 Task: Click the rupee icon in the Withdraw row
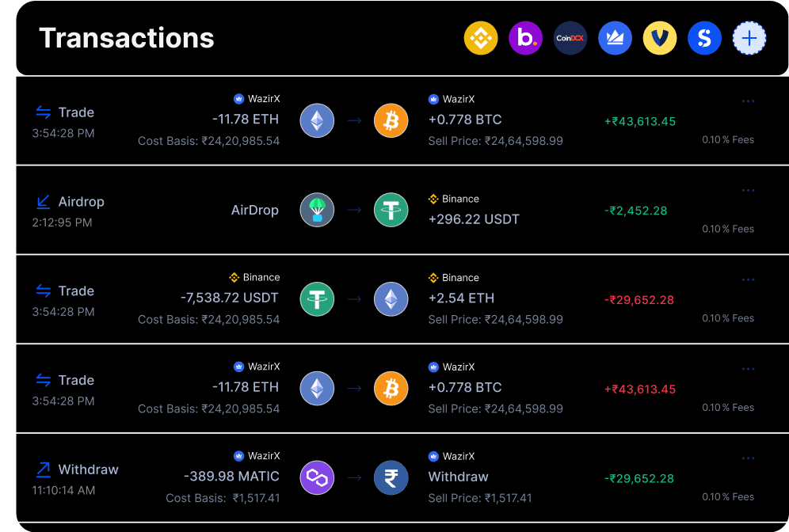(x=391, y=477)
